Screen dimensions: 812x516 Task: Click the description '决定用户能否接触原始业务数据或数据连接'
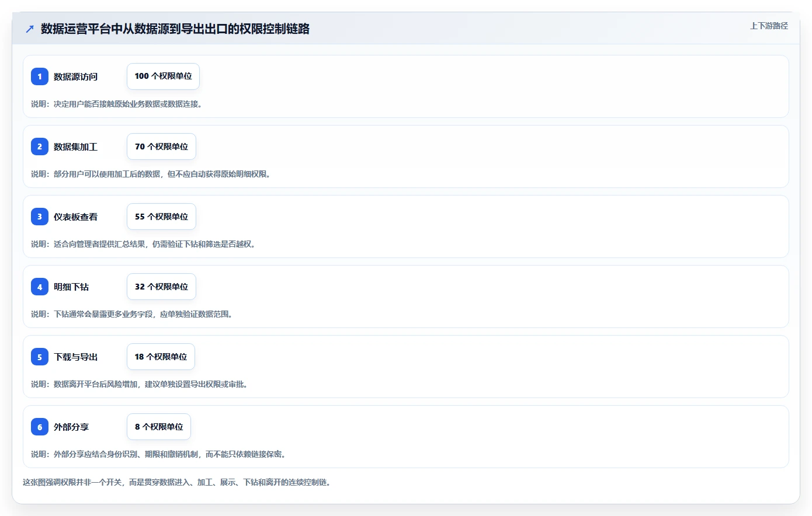(116, 104)
